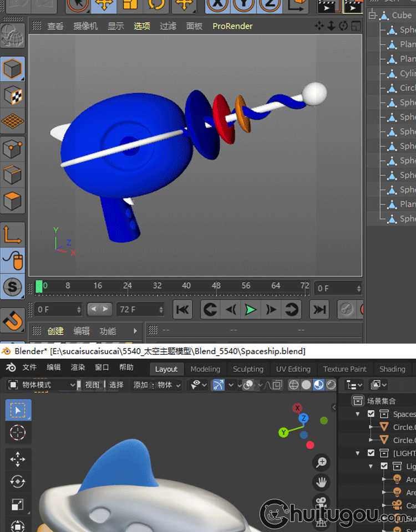The width and height of the screenshot is (416, 532).
Task: Click the green playhead at frame 0
Action: coord(39,287)
